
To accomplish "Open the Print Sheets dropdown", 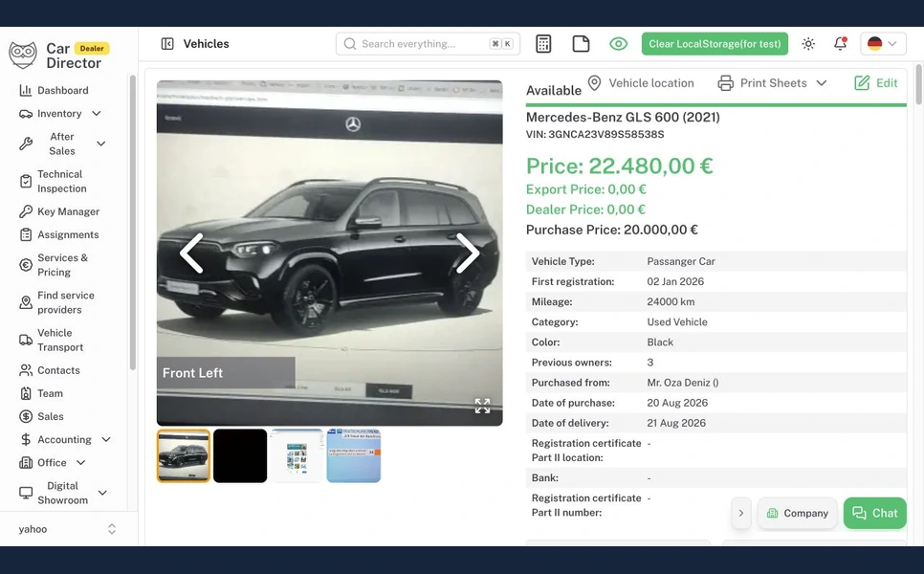I will [x=772, y=83].
